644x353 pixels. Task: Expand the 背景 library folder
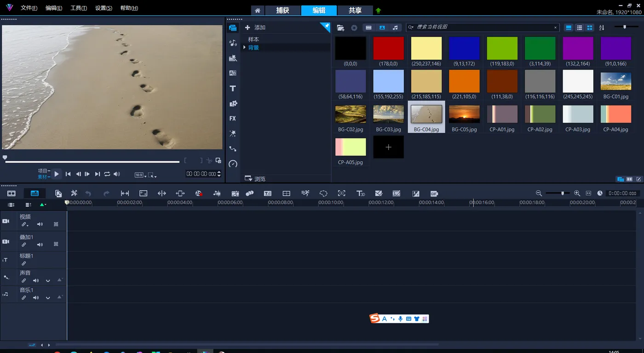coord(244,47)
